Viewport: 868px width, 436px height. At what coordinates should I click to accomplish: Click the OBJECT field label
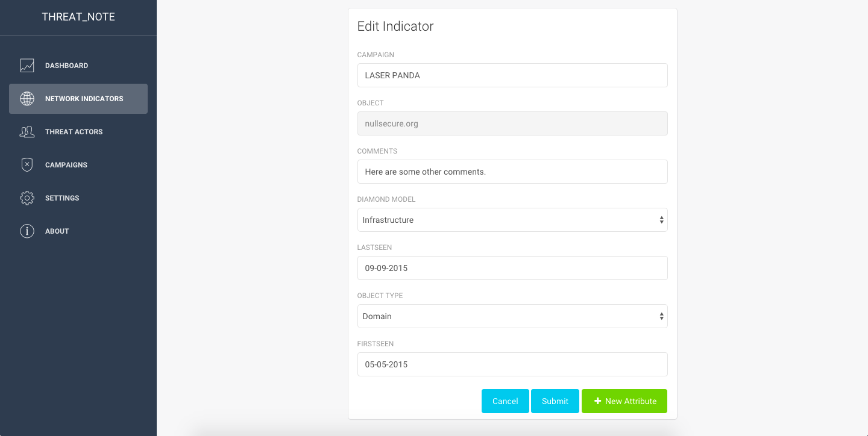click(x=371, y=103)
